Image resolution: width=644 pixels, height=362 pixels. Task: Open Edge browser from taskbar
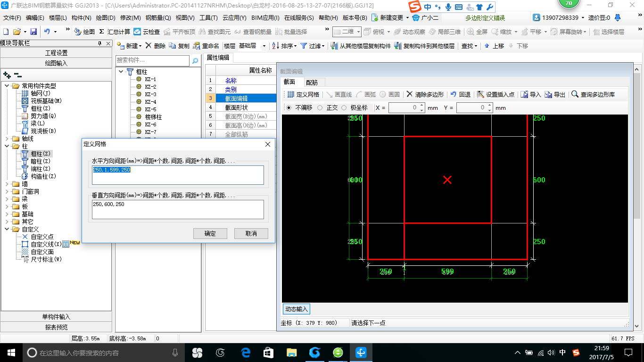coord(245,352)
